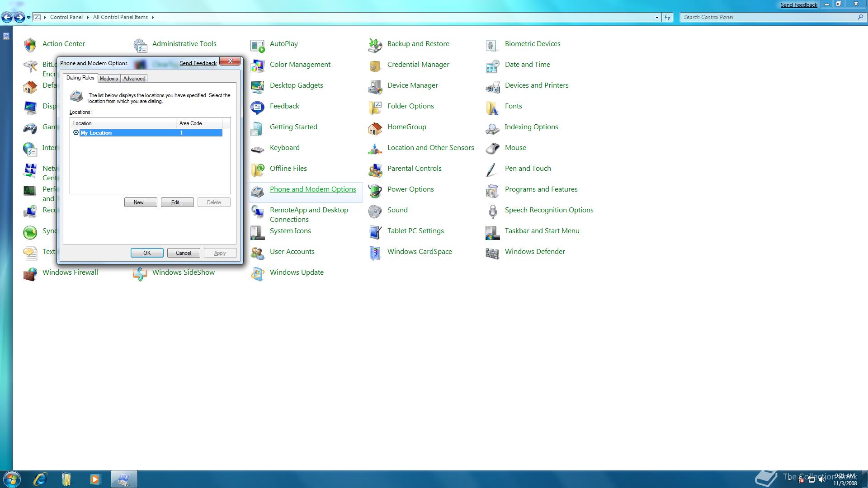Click the Tablet PC Settings icon
This screenshot has width=868, height=488.
pyautogui.click(x=375, y=232)
